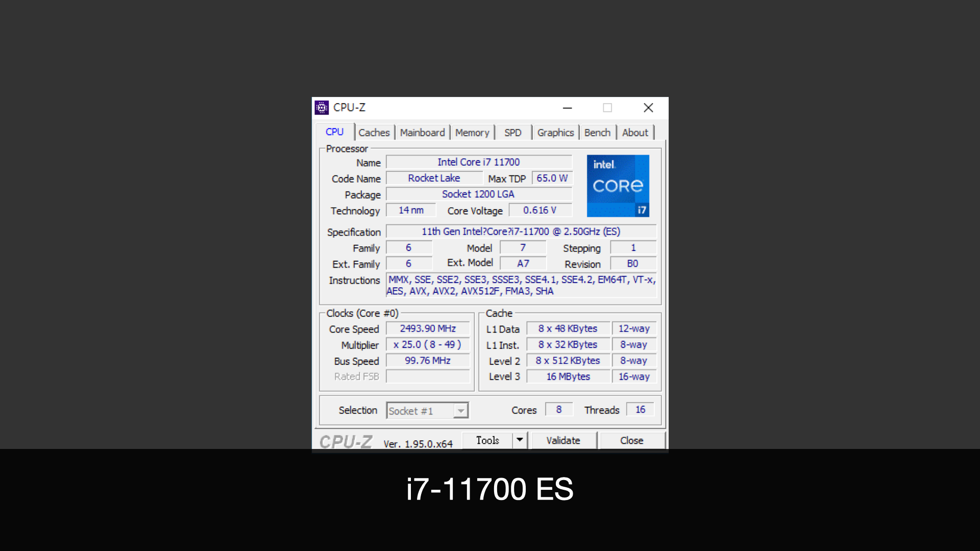Image resolution: width=980 pixels, height=551 pixels.
Task: Select the CPU tab label
Action: 334,133
